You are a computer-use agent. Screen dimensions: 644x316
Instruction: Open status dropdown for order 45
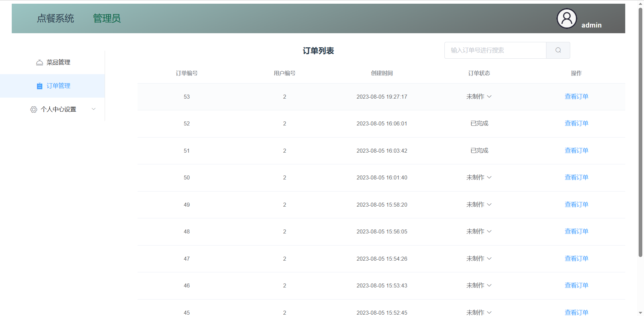point(479,312)
